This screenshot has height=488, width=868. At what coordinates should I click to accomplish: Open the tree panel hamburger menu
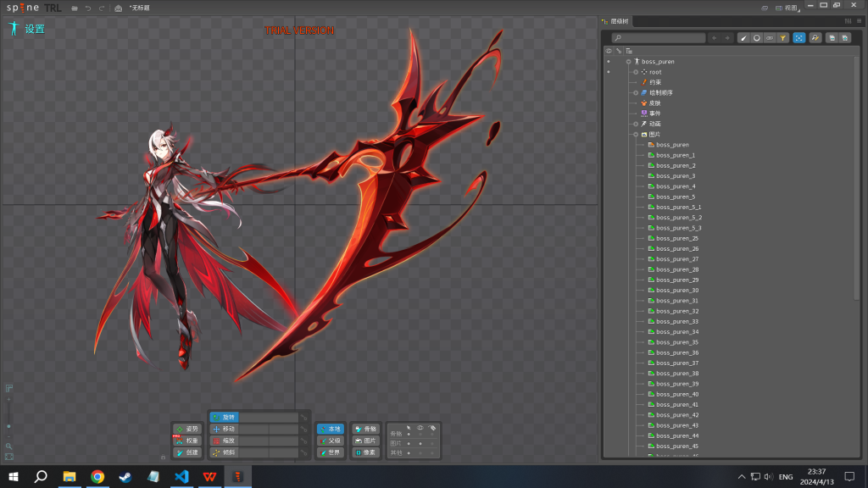pyautogui.click(x=860, y=21)
